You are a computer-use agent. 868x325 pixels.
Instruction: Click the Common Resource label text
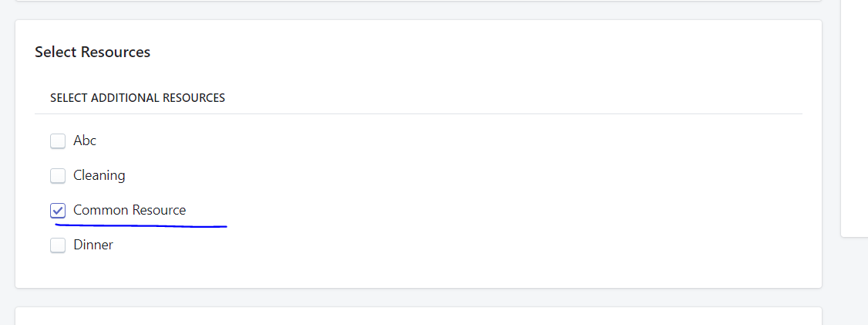(x=130, y=210)
